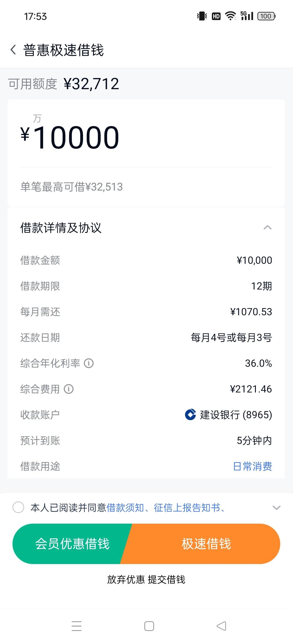Tap the back arrow beside 普惠极速借钱
The width and height of the screenshot is (293, 644).
13,50
